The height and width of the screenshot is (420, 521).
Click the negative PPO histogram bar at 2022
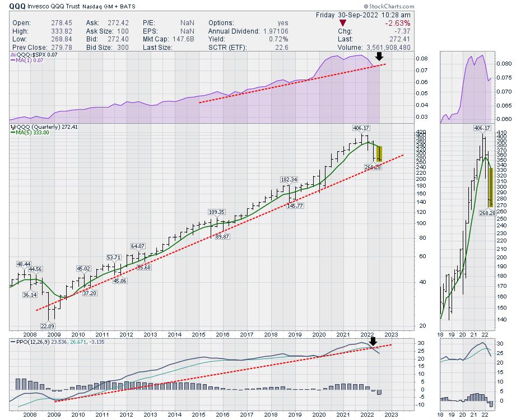[379, 392]
